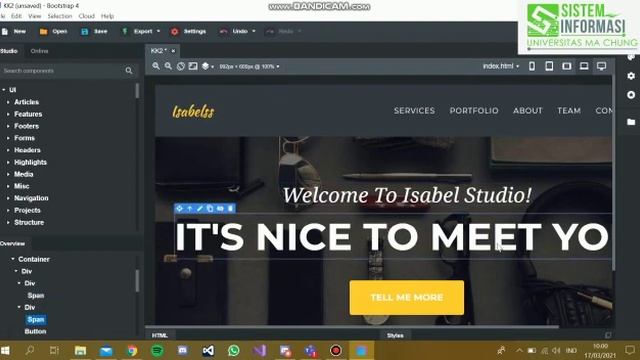Select the highlighted Span in Overview
The width and height of the screenshot is (640, 360).
36,320
